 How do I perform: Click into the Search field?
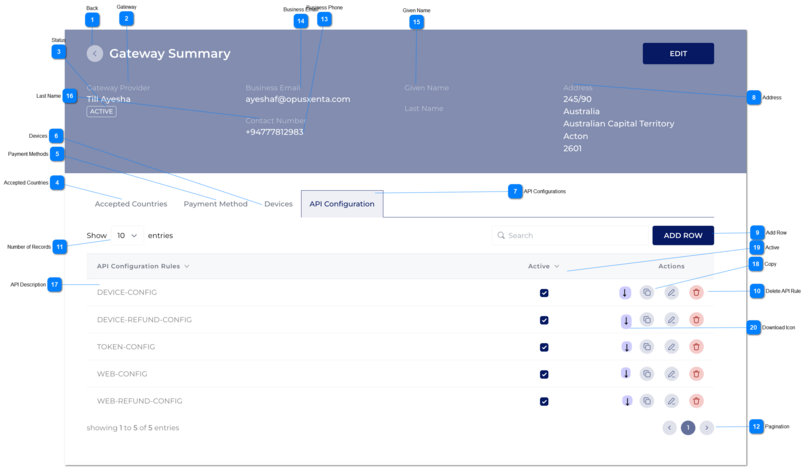(572, 236)
